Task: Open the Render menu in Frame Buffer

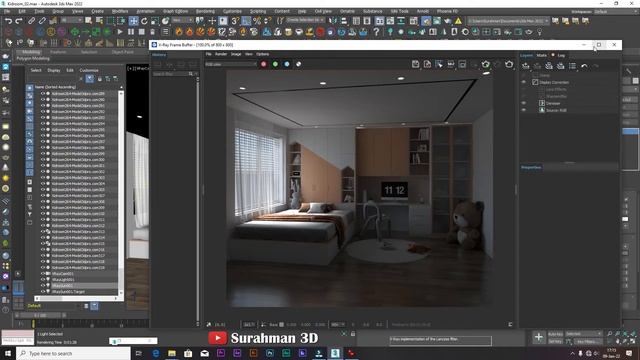Action: click(x=221, y=54)
